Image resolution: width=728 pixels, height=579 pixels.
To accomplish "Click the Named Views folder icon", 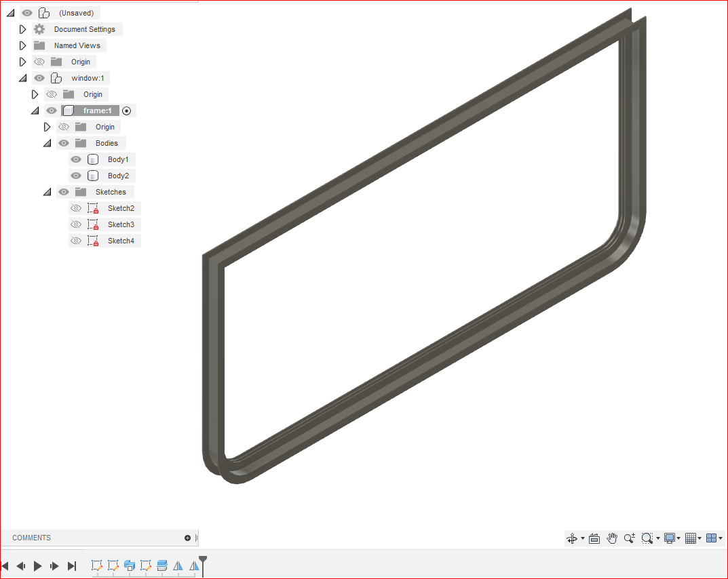I will click(x=39, y=45).
